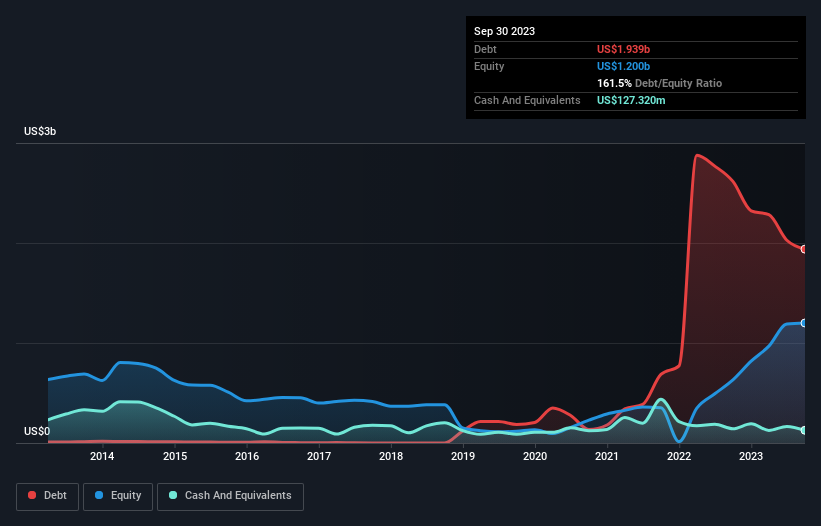Click the 2022 x-axis label
821x526 pixels.
679,456
